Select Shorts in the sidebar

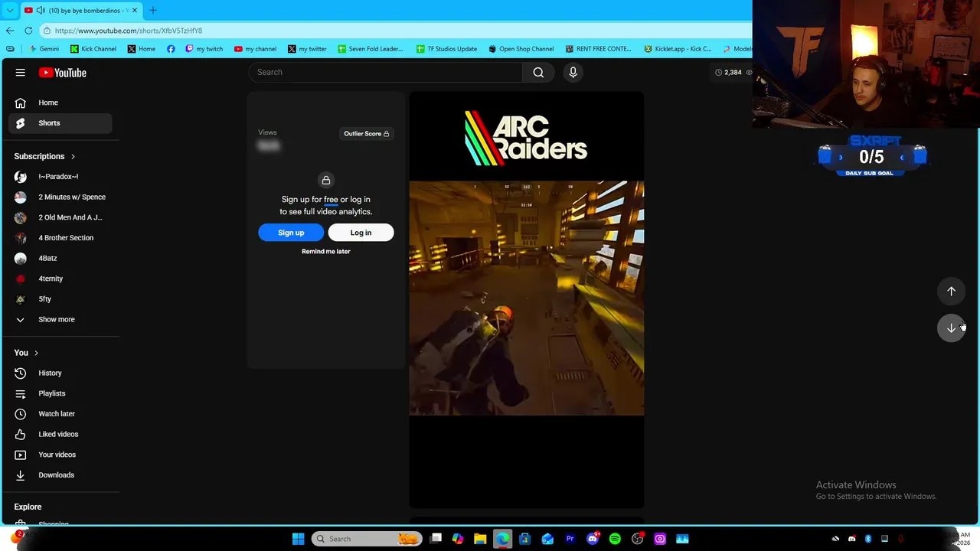tap(60, 123)
